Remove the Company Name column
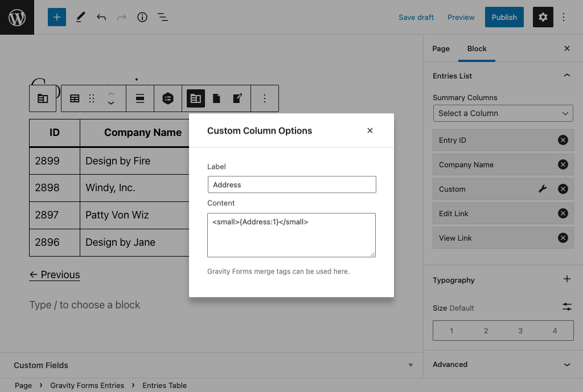The image size is (583, 392). click(x=563, y=164)
